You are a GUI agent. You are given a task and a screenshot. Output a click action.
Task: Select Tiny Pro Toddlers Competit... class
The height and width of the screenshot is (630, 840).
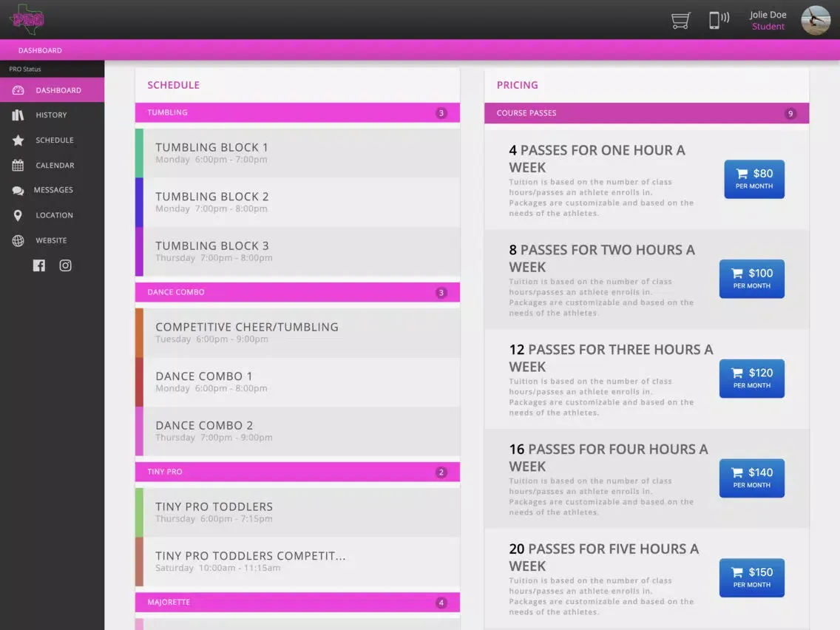(297, 561)
